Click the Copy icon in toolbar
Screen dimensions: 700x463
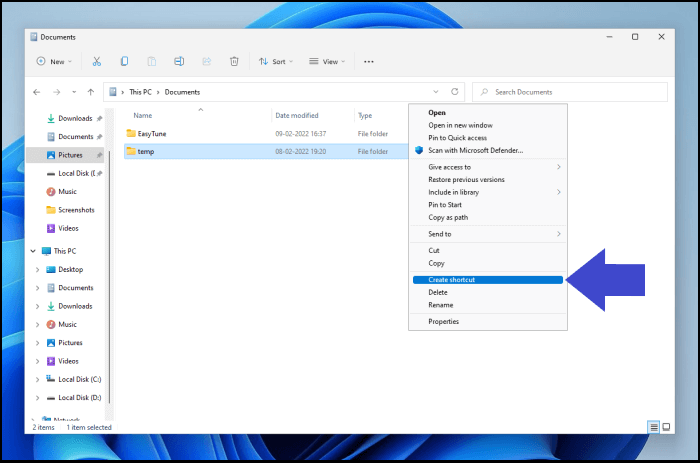(124, 61)
